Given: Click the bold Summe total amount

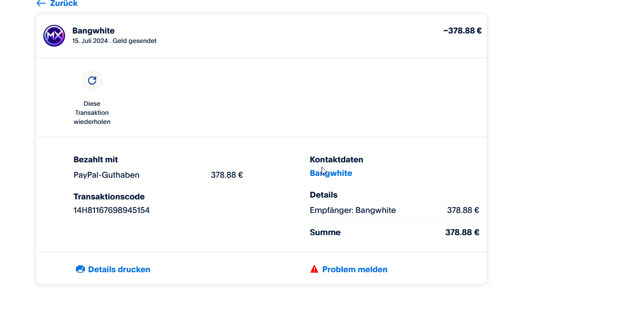Looking at the screenshot, I should click(x=462, y=232).
